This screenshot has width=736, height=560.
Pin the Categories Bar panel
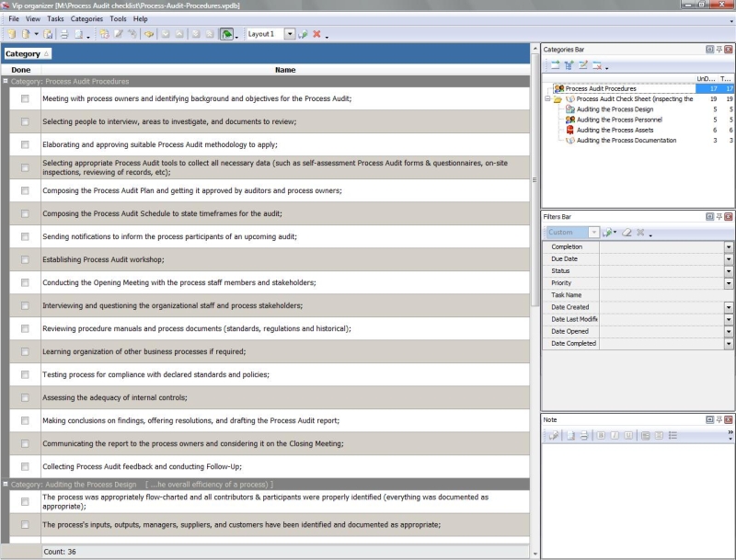pos(719,49)
